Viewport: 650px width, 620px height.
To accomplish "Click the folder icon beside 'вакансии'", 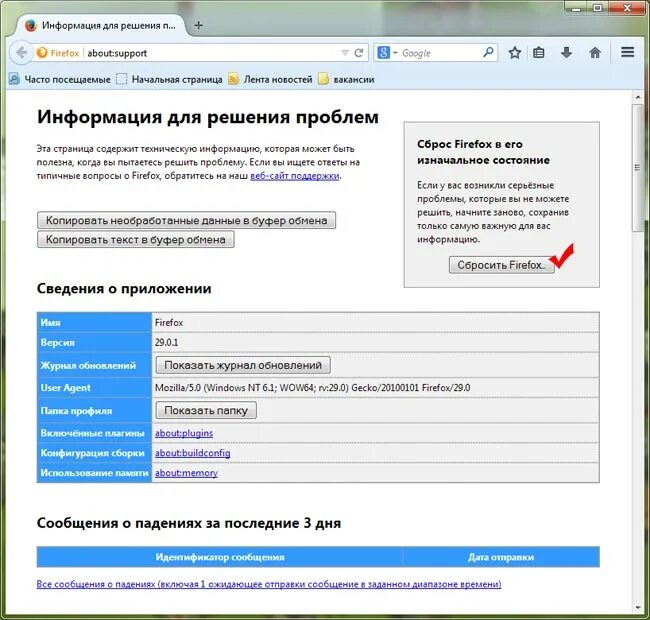I will [x=323, y=79].
